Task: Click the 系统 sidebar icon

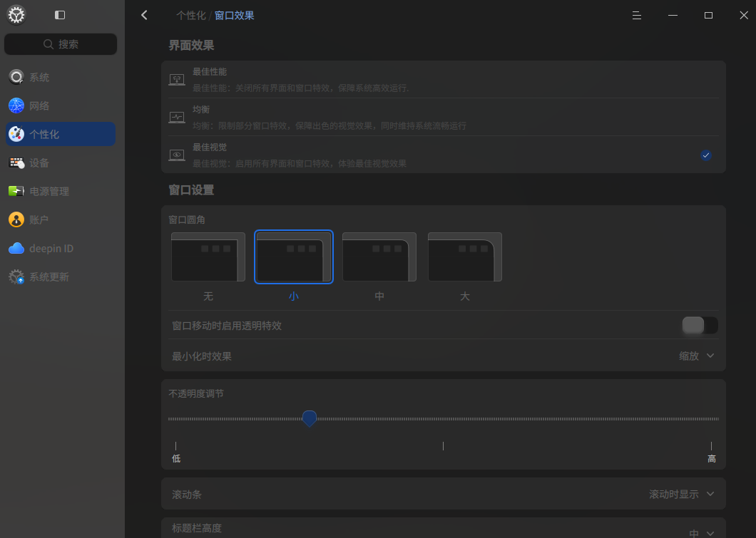Action: pyautogui.click(x=16, y=77)
